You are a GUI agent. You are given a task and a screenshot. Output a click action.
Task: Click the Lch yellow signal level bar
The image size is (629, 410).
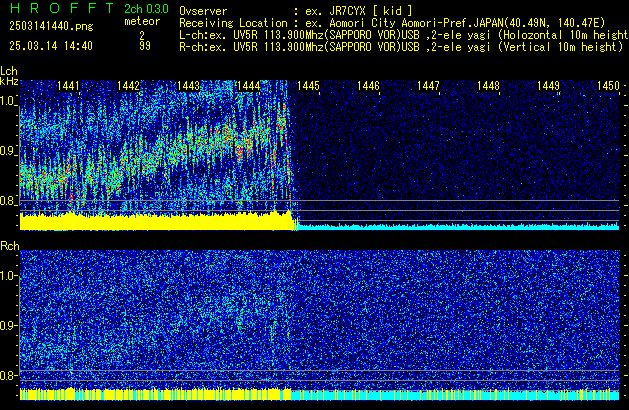click(x=157, y=222)
